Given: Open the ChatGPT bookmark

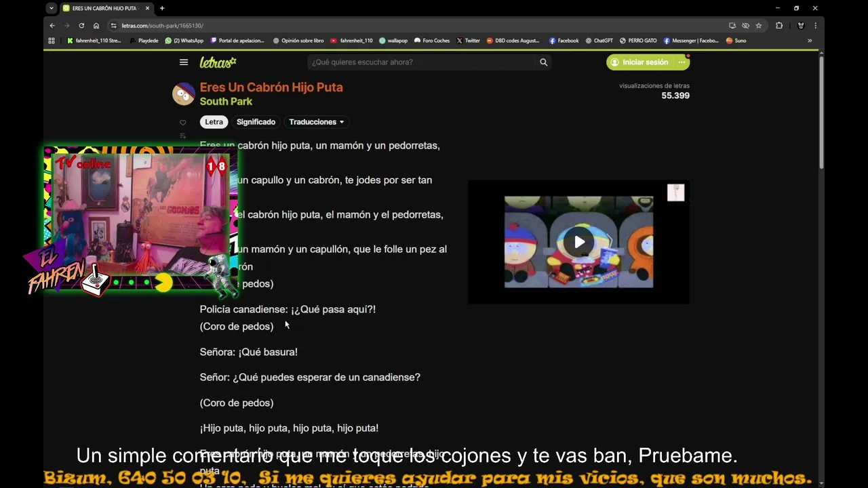Looking at the screenshot, I should (x=599, y=41).
